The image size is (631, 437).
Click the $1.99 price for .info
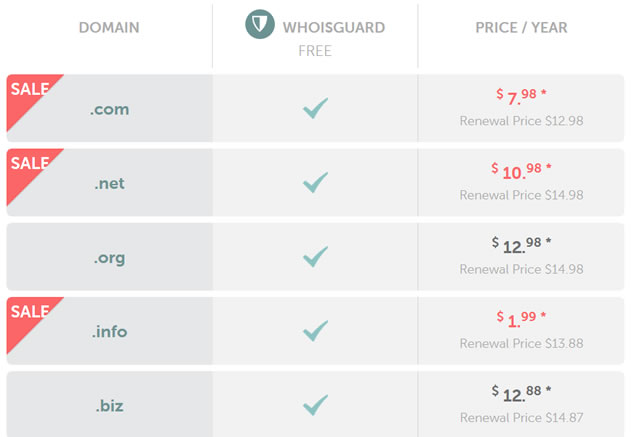point(522,319)
